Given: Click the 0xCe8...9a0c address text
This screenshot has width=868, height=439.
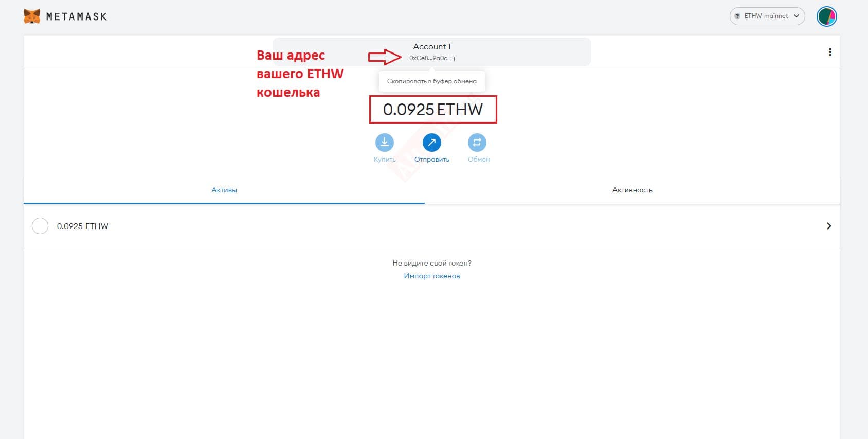Looking at the screenshot, I should (x=428, y=58).
